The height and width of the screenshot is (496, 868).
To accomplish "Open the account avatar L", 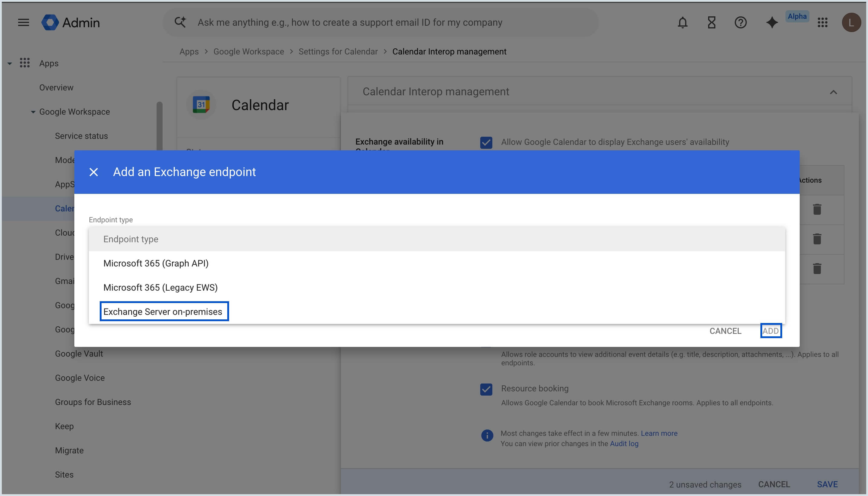I will (x=851, y=22).
